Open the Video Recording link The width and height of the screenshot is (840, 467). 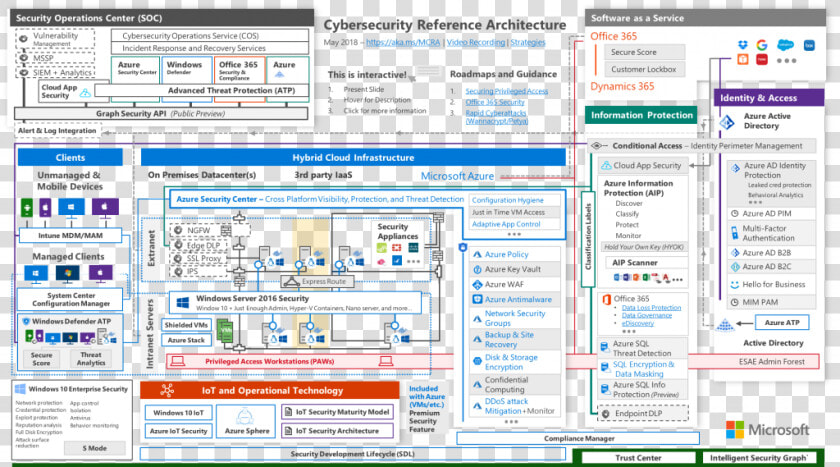(476, 42)
